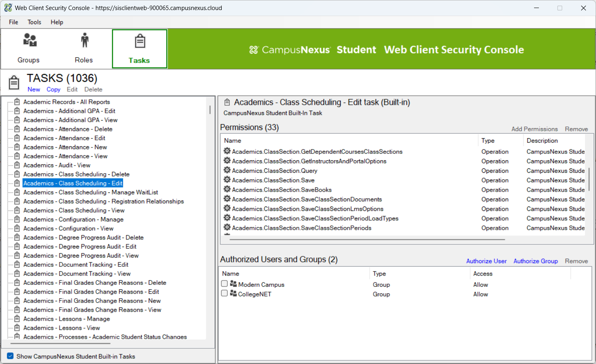Screen dimensions: 596x364
Task: Select the Academics.ClassSection.Query permission name
Action: [x=275, y=171]
